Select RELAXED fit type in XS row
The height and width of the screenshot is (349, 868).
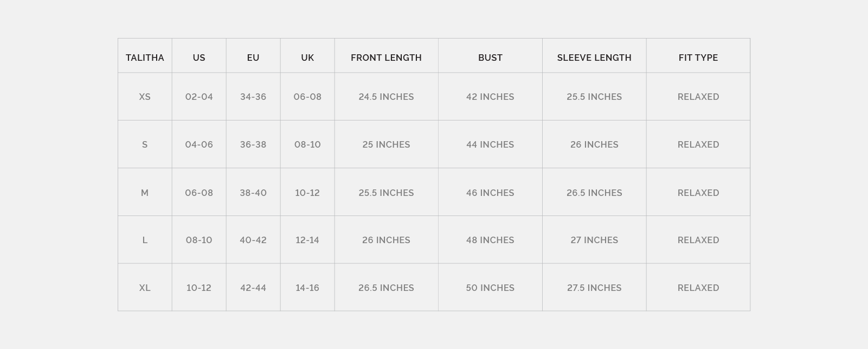coord(698,97)
